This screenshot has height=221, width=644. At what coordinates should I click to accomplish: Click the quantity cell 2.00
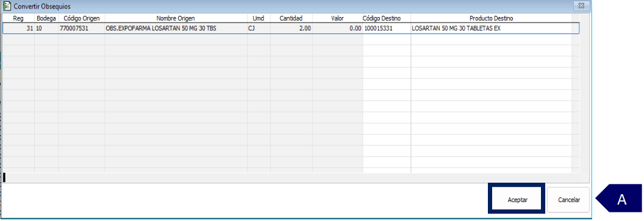point(291,28)
